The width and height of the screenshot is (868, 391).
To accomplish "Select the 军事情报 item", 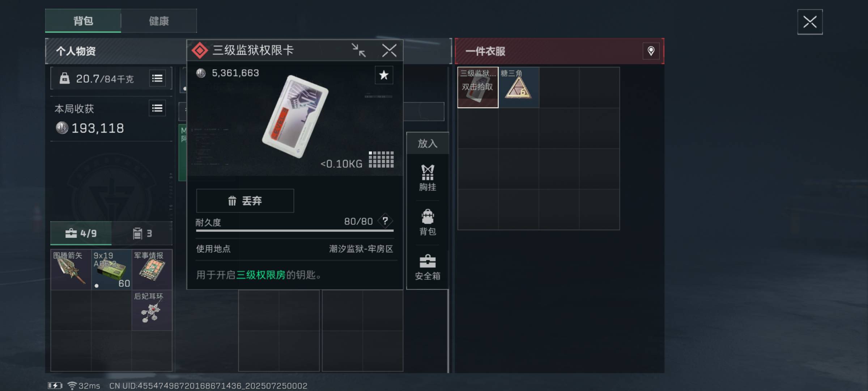I will [x=152, y=269].
